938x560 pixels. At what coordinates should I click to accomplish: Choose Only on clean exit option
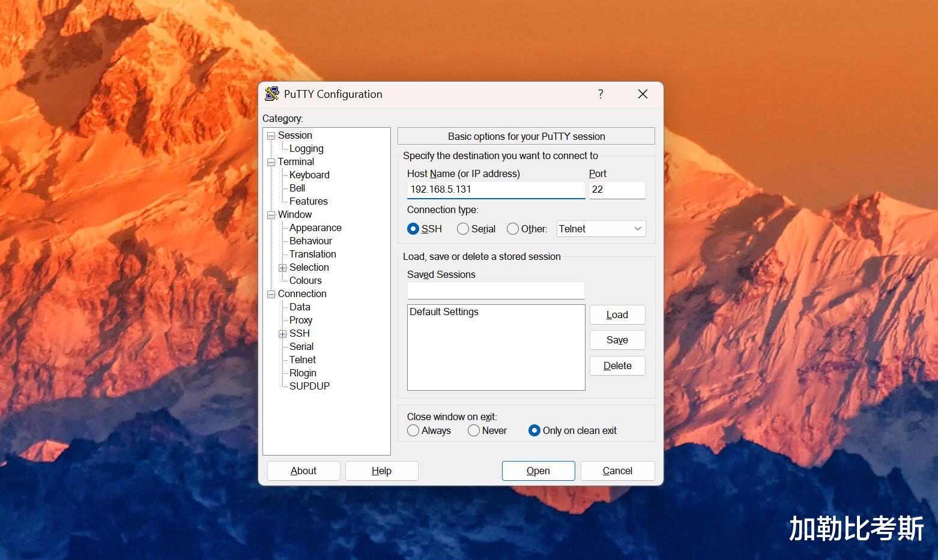coord(534,430)
